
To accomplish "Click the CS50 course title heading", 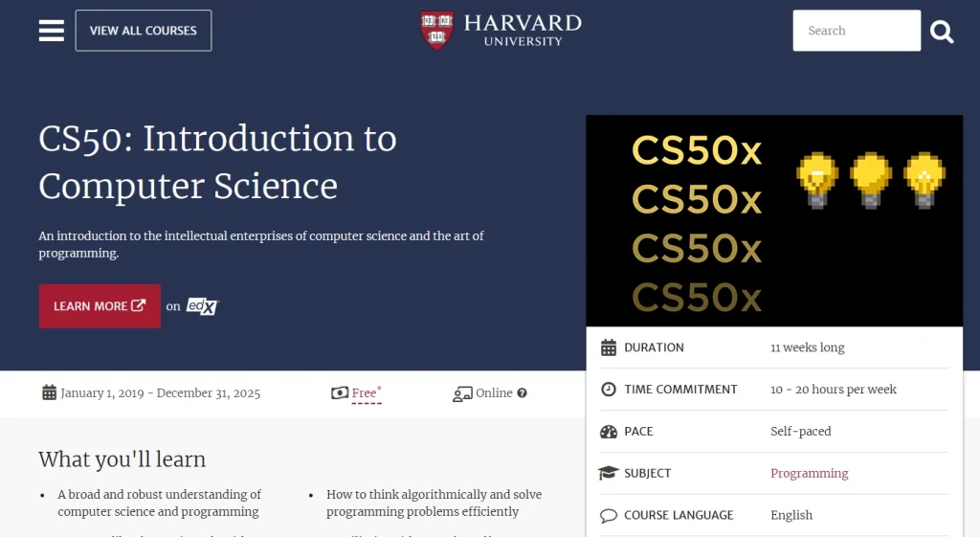I will [217, 162].
